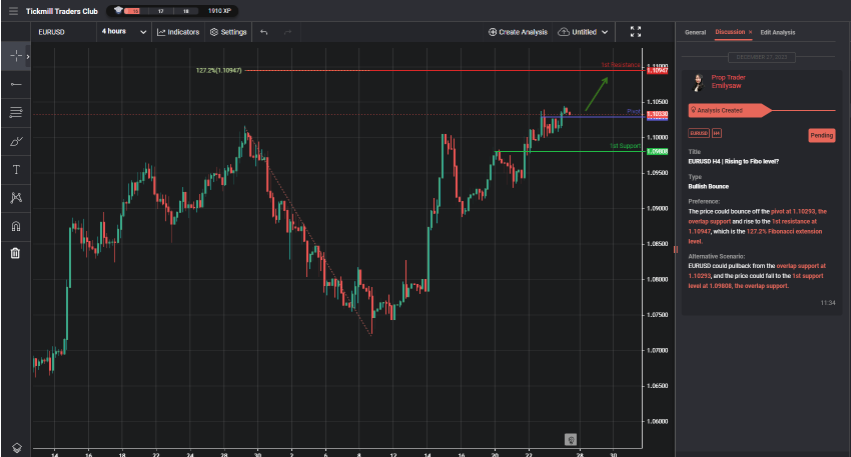Click the trader avatar photo

(x=698, y=82)
